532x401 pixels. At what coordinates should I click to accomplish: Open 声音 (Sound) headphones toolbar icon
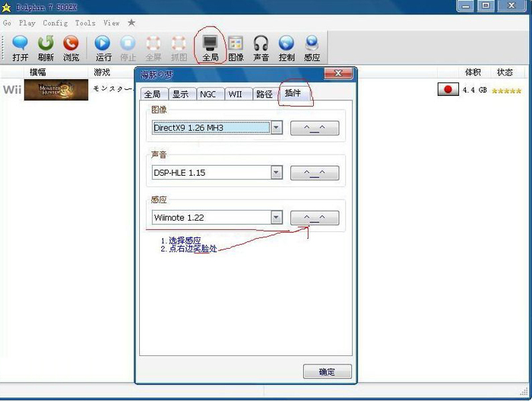[261, 48]
